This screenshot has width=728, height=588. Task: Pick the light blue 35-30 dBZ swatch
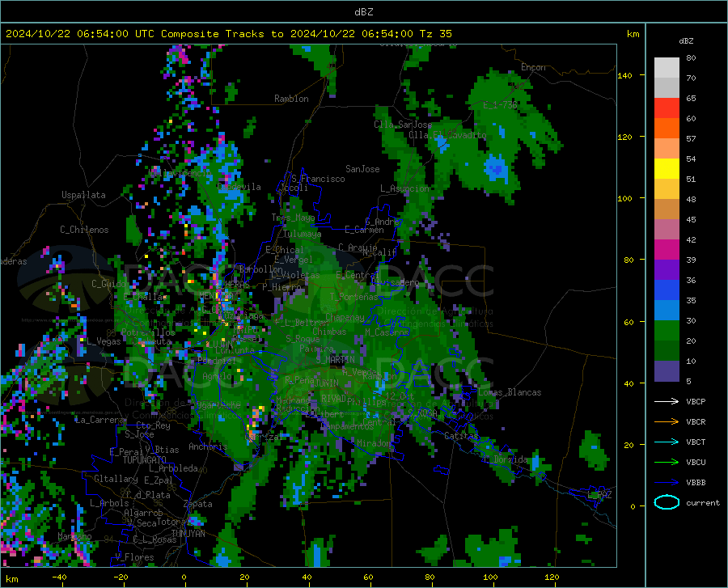(x=667, y=311)
